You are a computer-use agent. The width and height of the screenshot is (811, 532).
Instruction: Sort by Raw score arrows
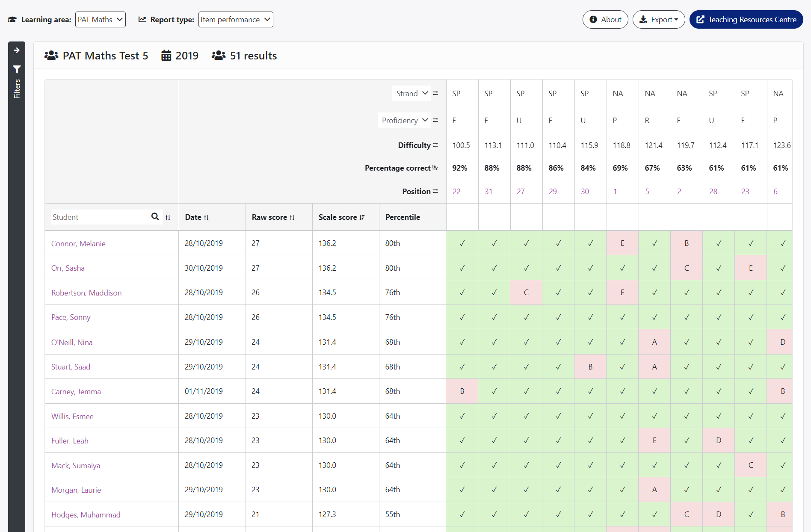pyautogui.click(x=292, y=218)
